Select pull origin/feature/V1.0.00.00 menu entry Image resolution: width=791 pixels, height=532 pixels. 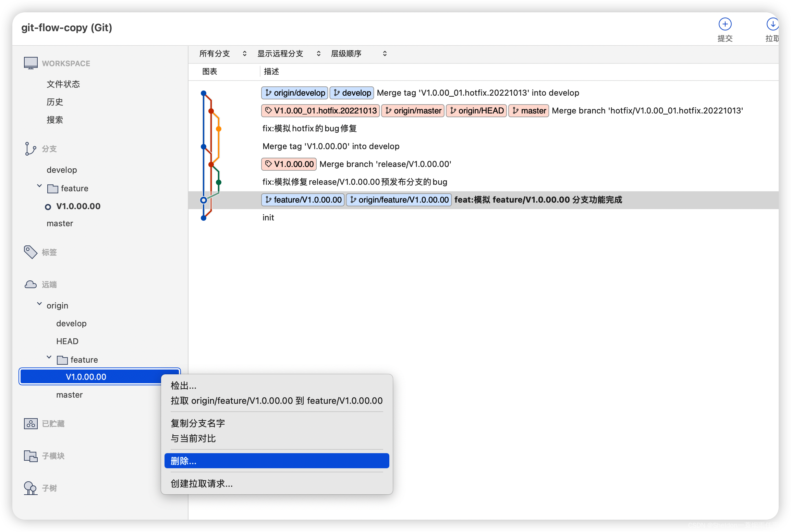pos(277,401)
